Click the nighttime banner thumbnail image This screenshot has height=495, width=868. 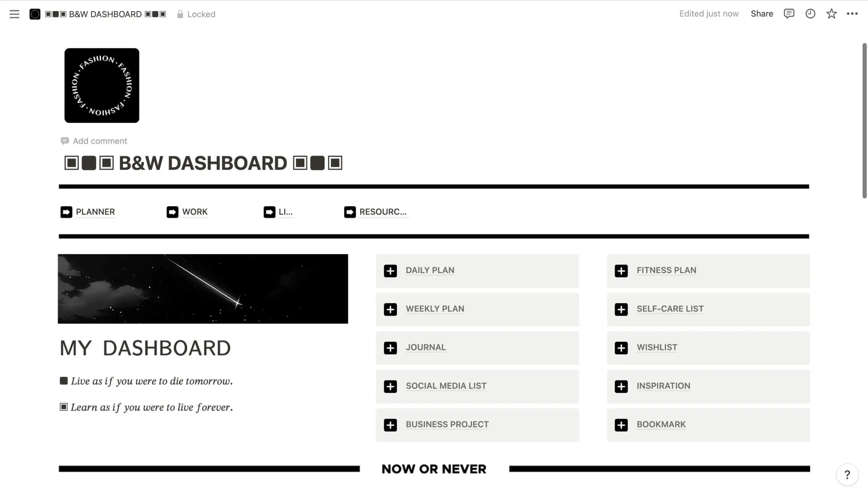tap(203, 288)
